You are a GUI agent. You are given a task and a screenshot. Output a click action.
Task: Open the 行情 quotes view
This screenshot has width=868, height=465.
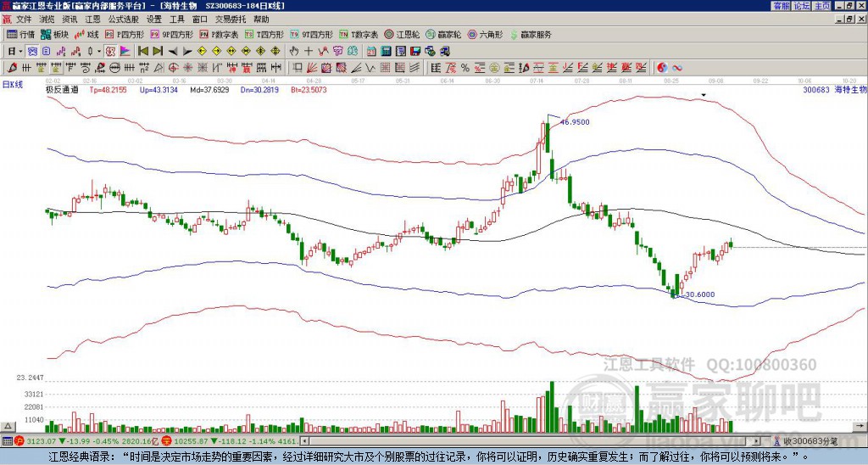[20, 34]
